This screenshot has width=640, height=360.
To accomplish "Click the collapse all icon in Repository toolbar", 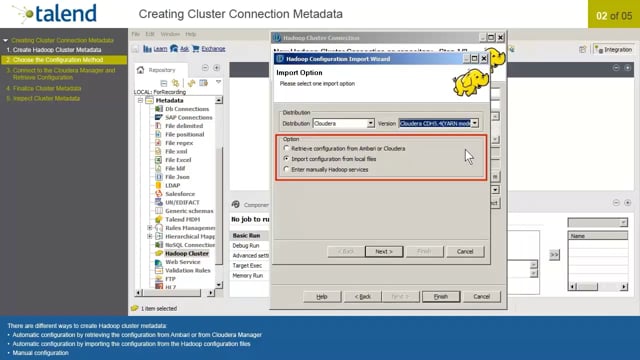I will coord(164,83).
